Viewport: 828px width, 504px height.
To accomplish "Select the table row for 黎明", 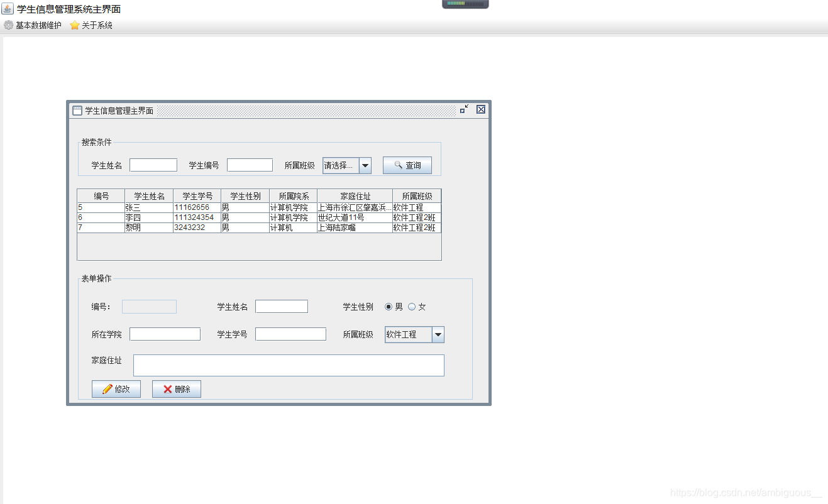I will (259, 227).
